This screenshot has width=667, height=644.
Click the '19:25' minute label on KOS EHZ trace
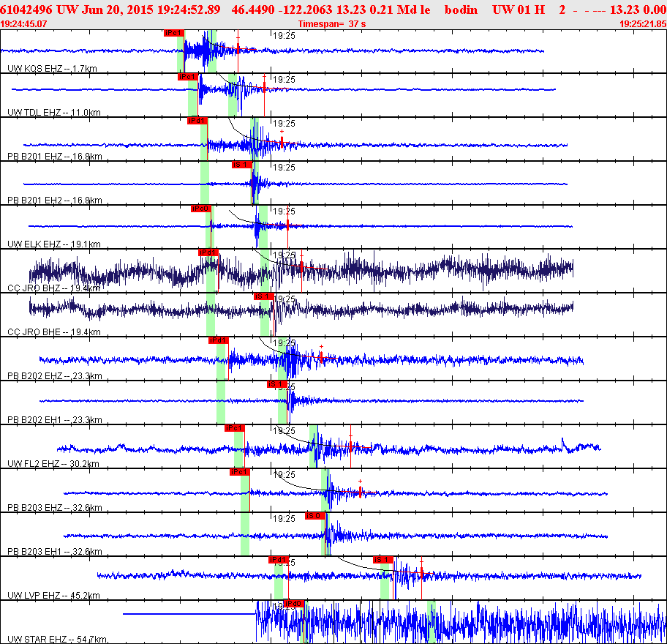point(284,36)
